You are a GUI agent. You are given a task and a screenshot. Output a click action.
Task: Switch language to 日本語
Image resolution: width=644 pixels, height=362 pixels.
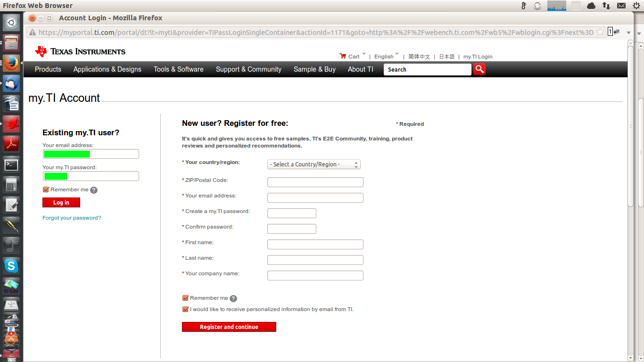coord(447,57)
